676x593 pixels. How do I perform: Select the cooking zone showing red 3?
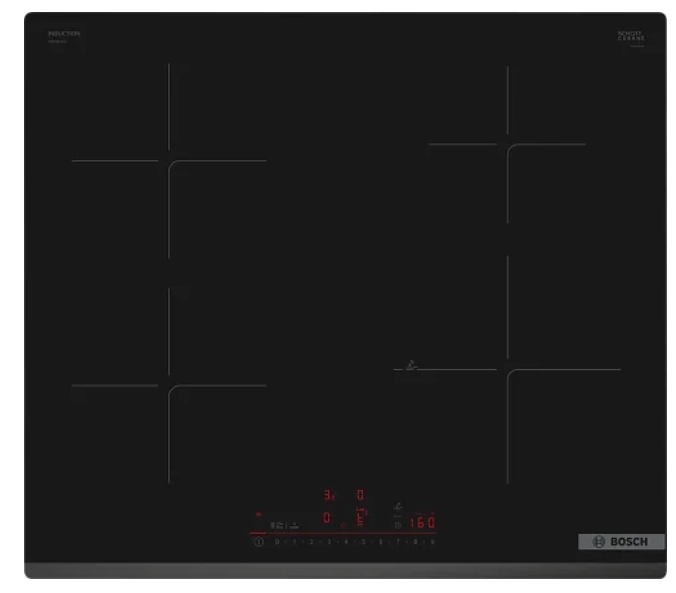pyautogui.click(x=329, y=495)
